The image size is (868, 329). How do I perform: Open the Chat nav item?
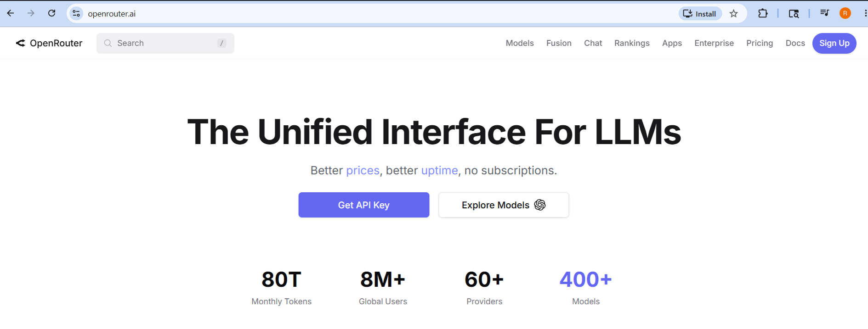tap(593, 43)
